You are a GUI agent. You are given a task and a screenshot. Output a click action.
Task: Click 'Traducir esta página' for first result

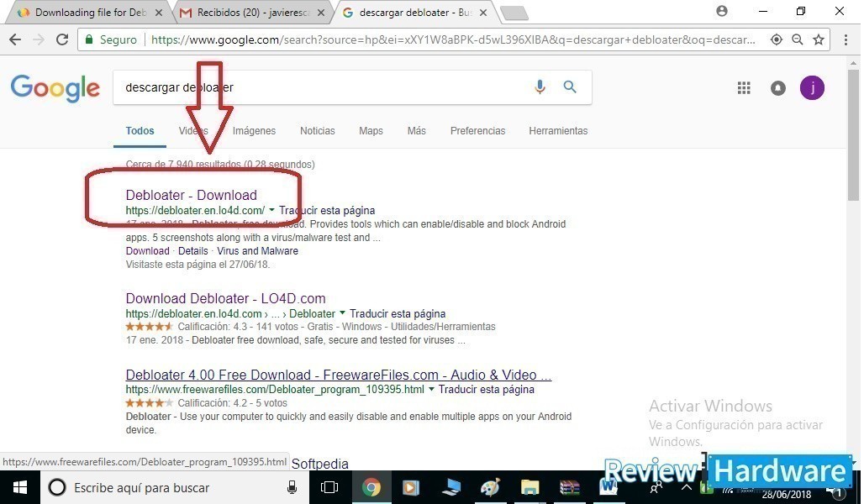coord(327,210)
